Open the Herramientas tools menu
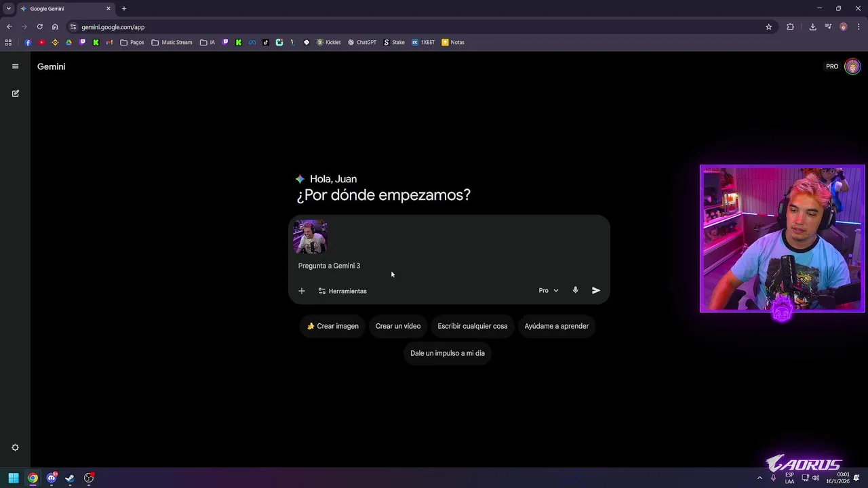The image size is (868, 488). coord(342,291)
